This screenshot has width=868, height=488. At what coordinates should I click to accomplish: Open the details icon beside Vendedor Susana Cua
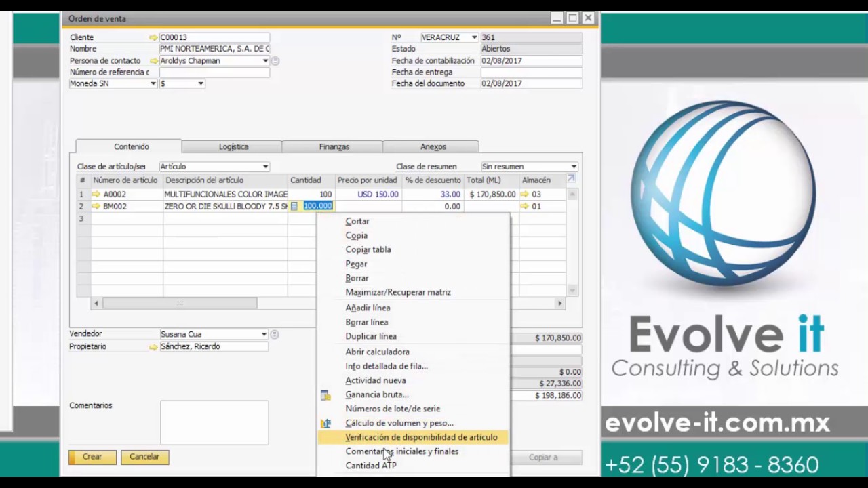[x=275, y=334]
